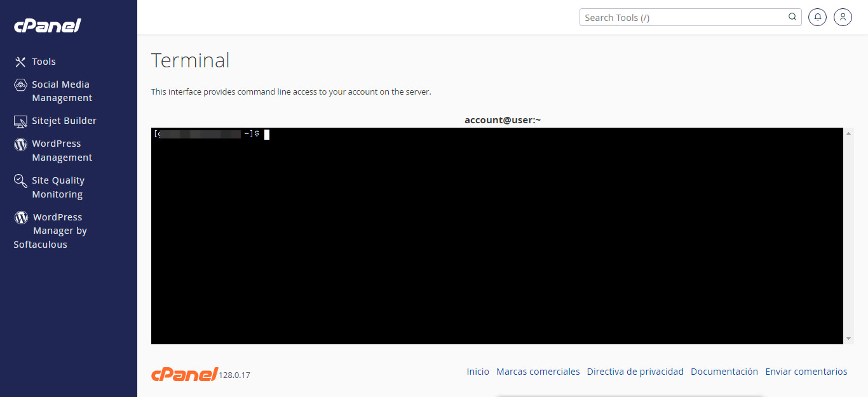Click the terminal command prompt line

[x=212, y=134]
